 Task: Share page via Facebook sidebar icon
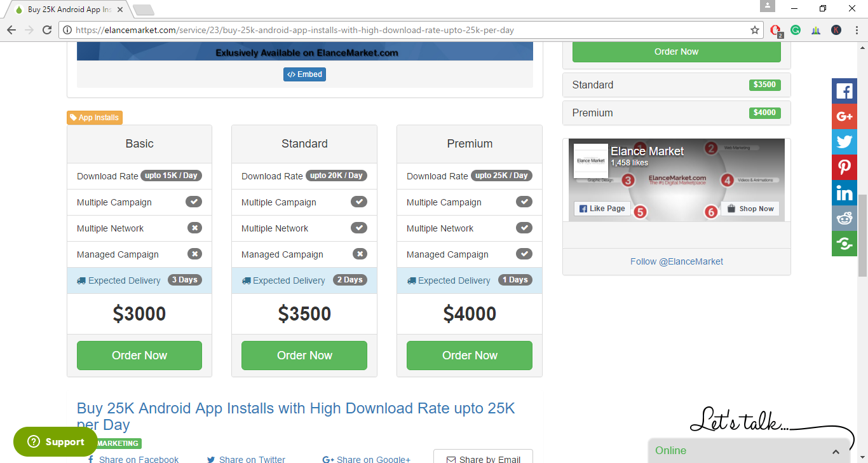pos(844,91)
